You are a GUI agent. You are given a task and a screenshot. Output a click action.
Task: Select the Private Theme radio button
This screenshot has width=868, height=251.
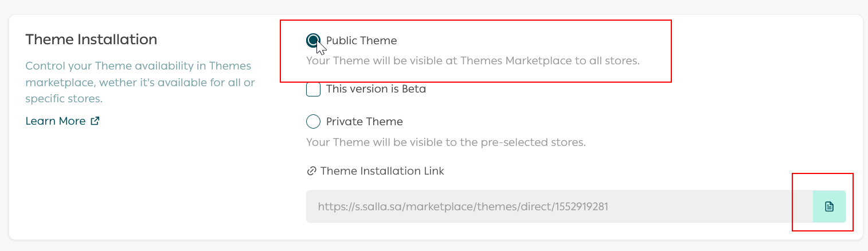(x=313, y=122)
